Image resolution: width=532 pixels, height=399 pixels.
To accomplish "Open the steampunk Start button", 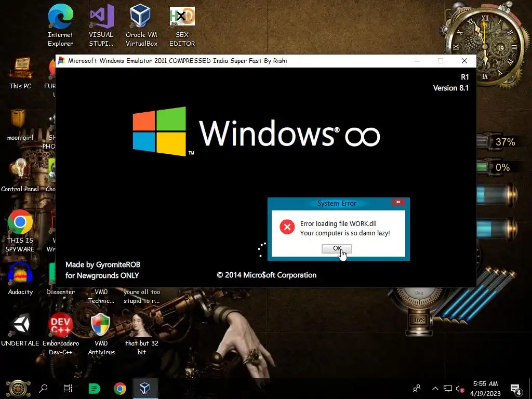I will pyautogui.click(x=18, y=389).
